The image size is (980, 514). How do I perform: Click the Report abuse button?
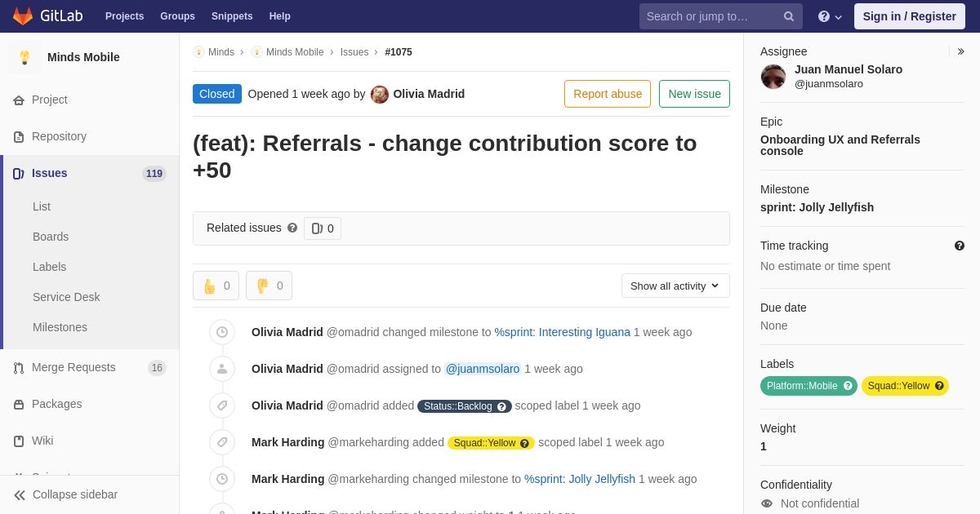(x=608, y=94)
